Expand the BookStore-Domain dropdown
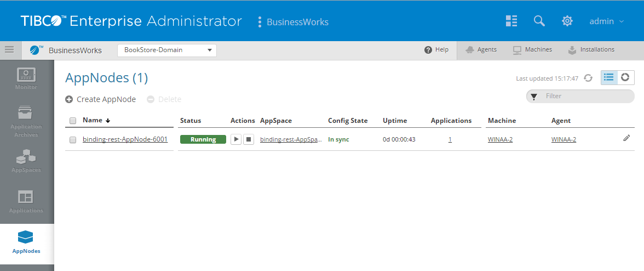Screen dimensions: 644x271 click(166, 50)
